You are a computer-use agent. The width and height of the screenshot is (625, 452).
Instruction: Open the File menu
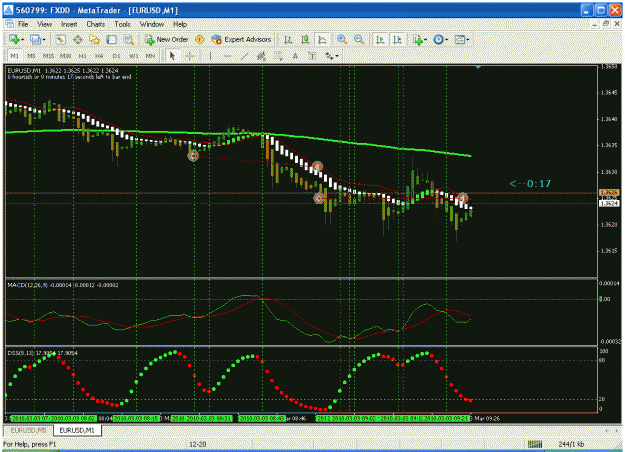coord(23,24)
